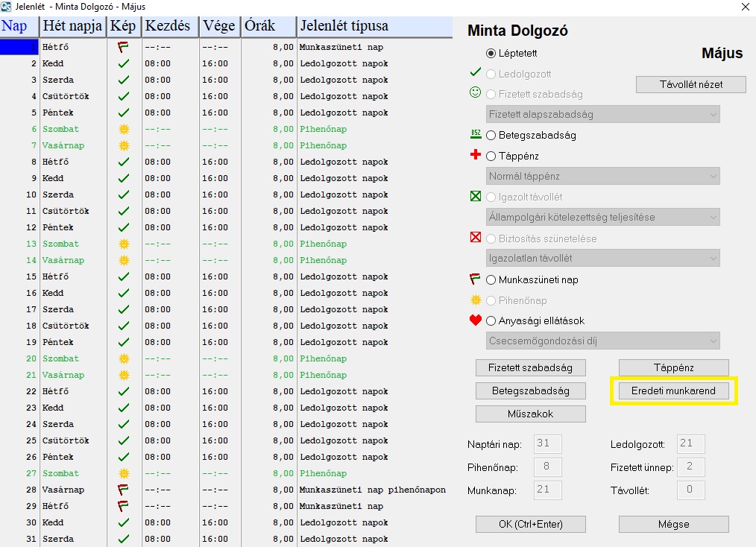The image size is (756, 547).
Task: Click the red cross Táppénz icon
Action: point(475,156)
